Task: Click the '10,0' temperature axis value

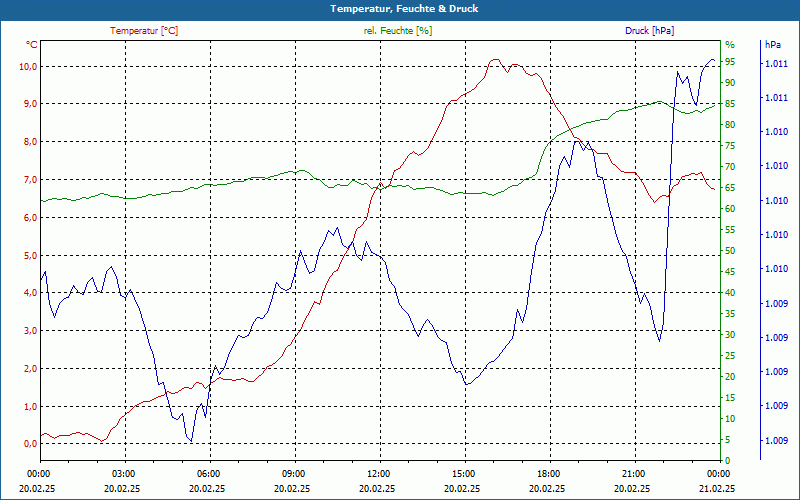Action: [x=28, y=66]
